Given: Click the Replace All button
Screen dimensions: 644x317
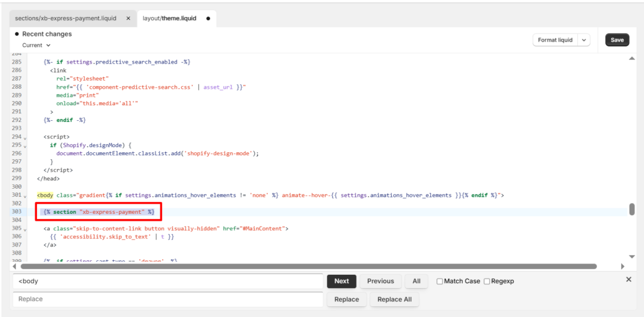Looking at the screenshot, I should (394, 299).
